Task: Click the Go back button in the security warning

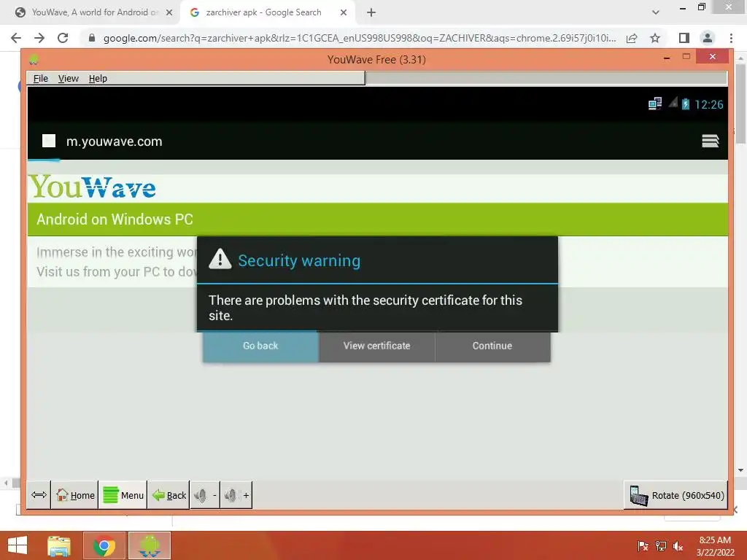Action: 260,346
